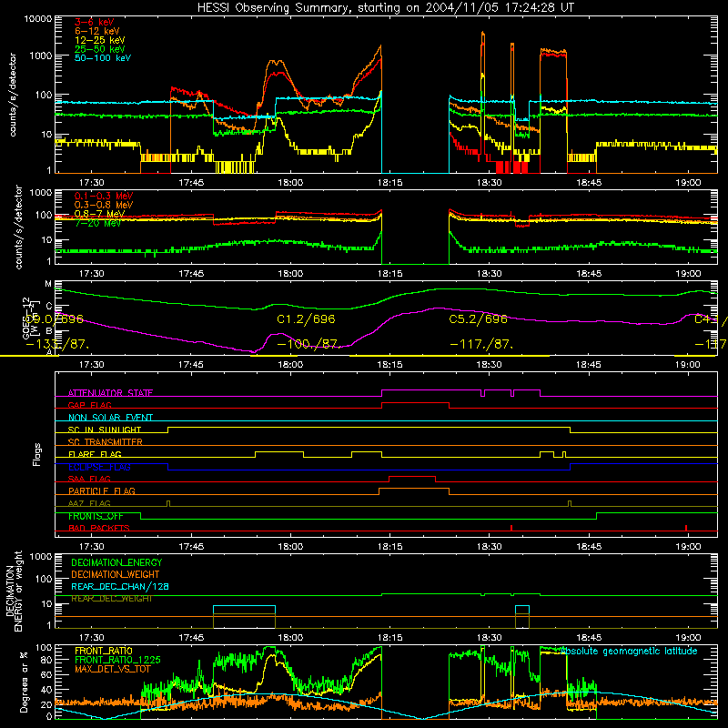This screenshot has height=728, width=728.
Task: Click the DECIMATION_WEIGHT legend label
Action: coord(116,574)
